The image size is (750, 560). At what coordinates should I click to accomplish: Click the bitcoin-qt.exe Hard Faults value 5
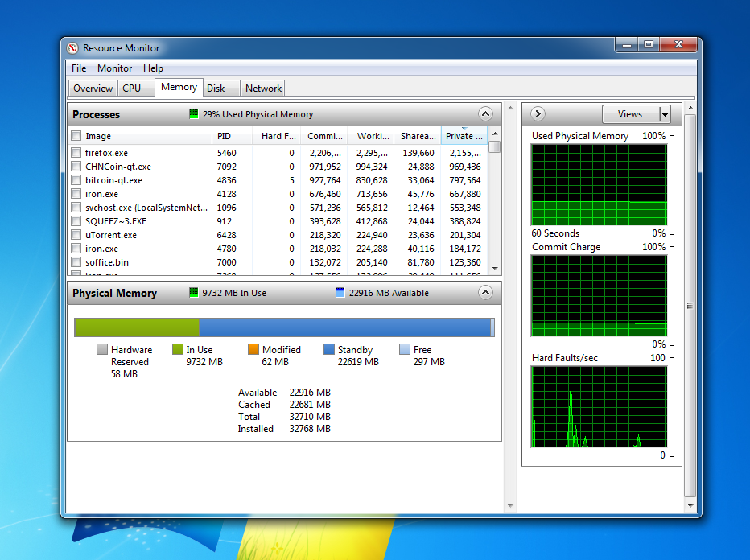coord(292,180)
